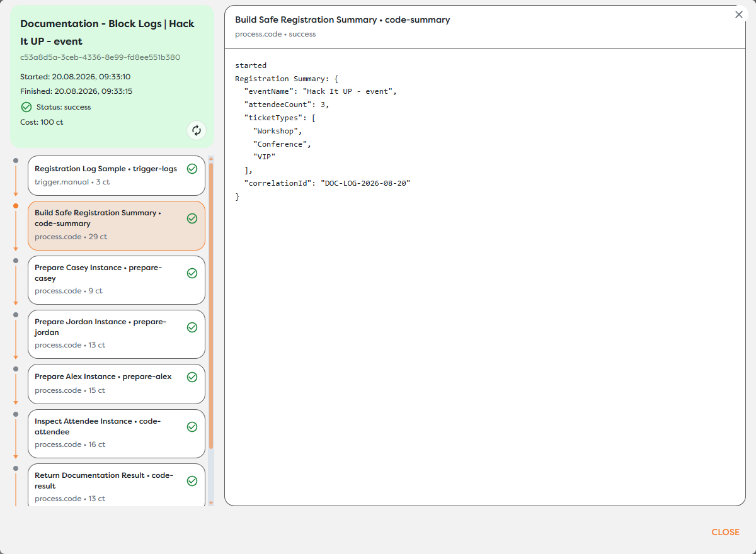The image size is (756, 554).
Task: Click the success check icon on Prepare Alex Instance
Action: point(192,377)
